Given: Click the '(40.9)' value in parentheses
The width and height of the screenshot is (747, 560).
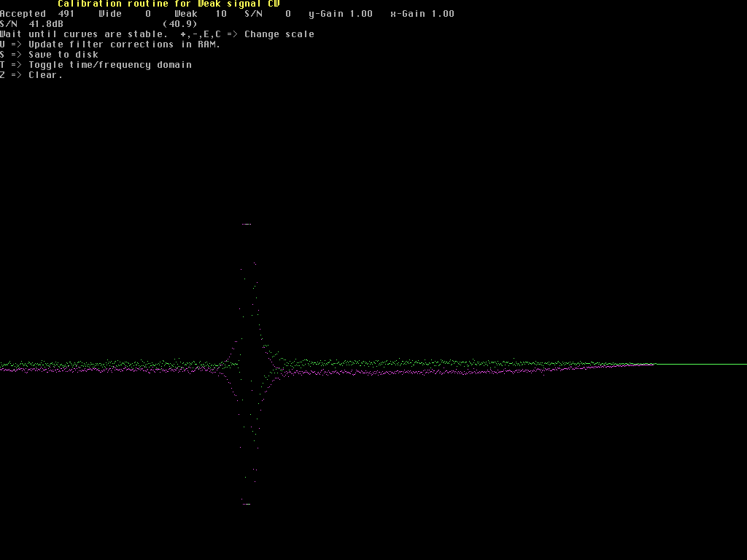Looking at the screenshot, I should point(180,24).
